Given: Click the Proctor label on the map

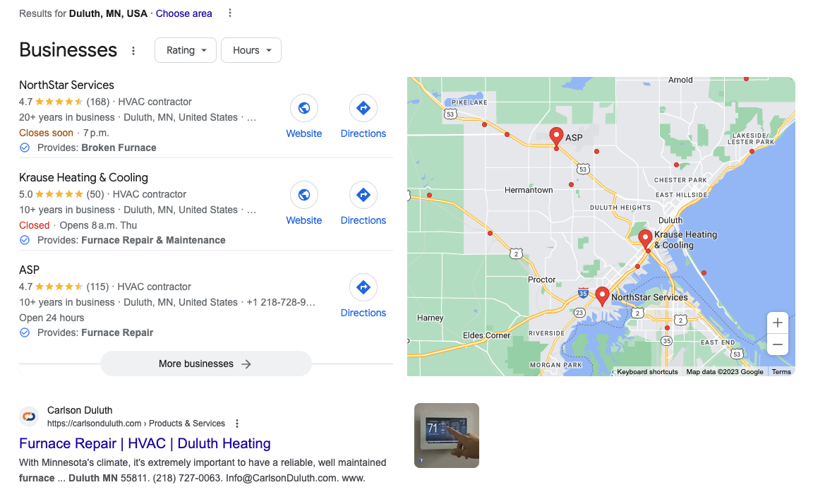Looking at the screenshot, I should click(541, 280).
